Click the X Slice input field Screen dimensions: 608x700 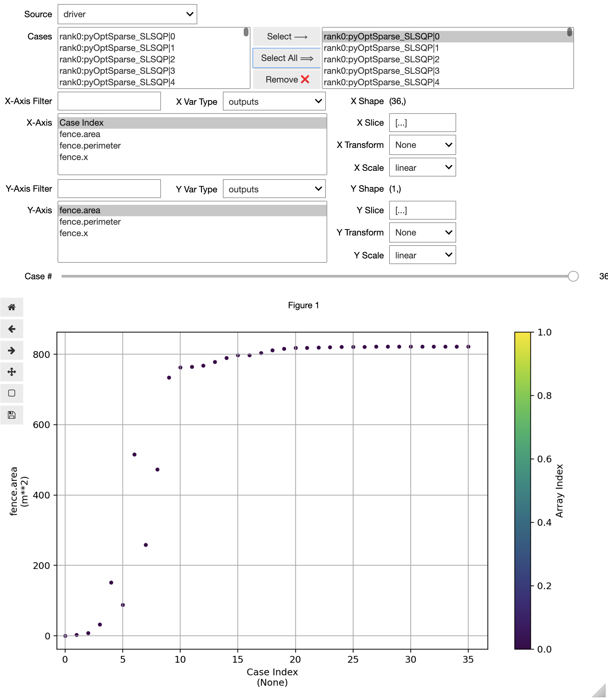(423, 123)
